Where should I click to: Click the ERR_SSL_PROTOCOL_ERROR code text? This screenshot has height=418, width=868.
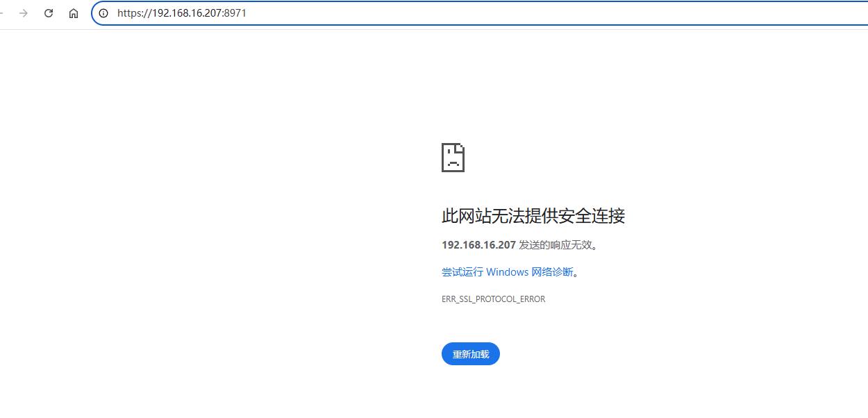tap(493, 299)
